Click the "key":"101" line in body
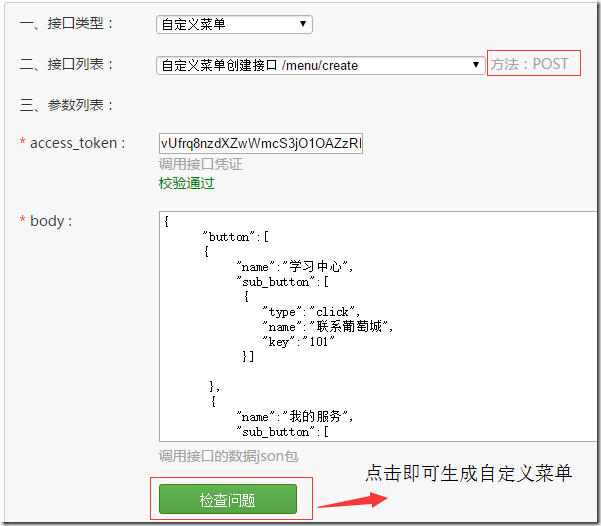 click(x=298, y=342)
